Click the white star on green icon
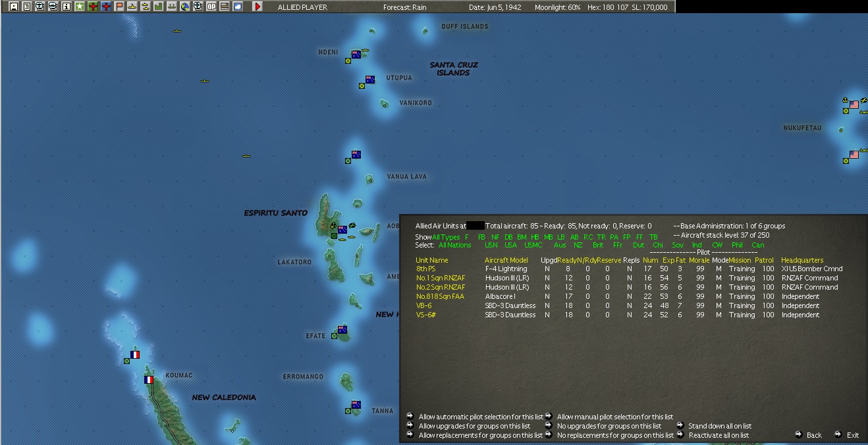Viewport: 868px width, 445px height. (80, 7)
